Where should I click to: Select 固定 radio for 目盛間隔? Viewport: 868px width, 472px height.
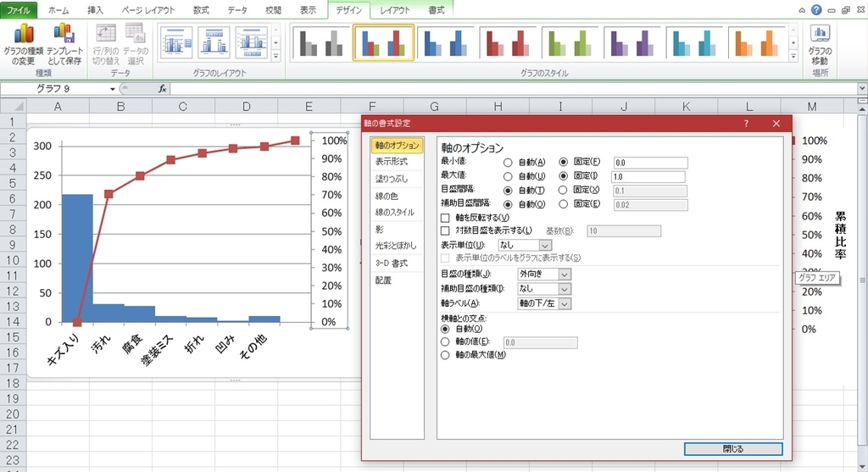click(563, 190)
